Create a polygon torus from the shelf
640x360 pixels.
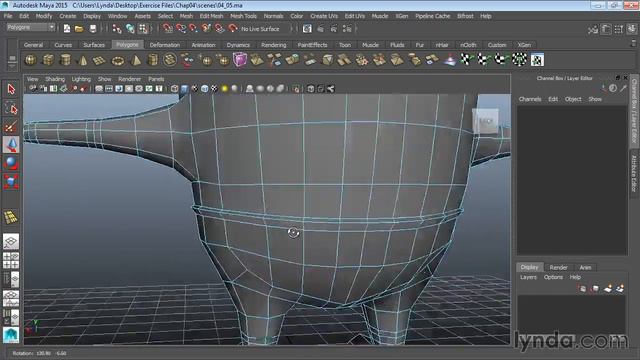click(x=118, y=60)
